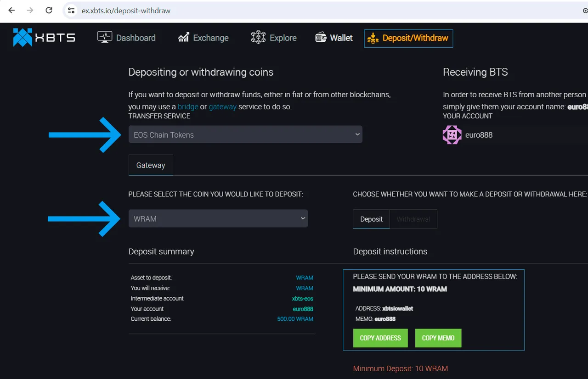Switch to the Withdrawal tab
Image resolution: width=588 pixels, height=379 pixels.
click(413, 219)
